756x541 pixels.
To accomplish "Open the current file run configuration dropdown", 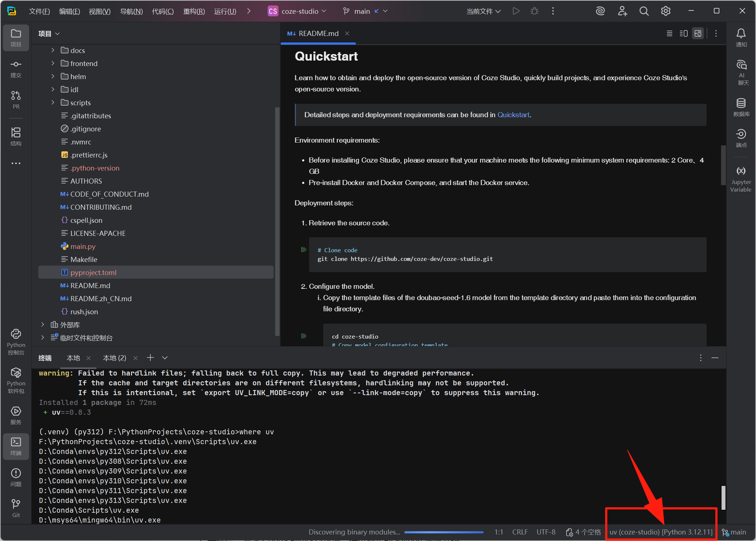I will click(484, 11).
